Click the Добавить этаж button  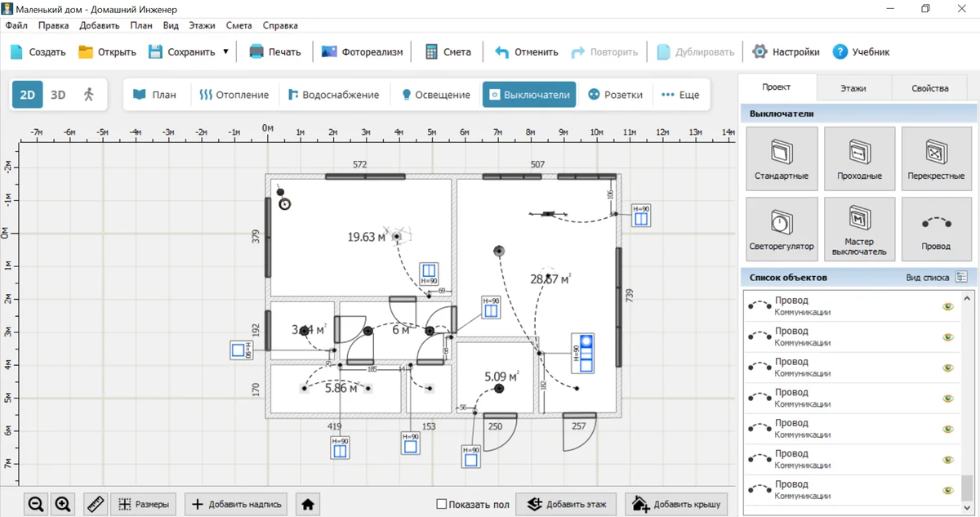coord(567,505)
